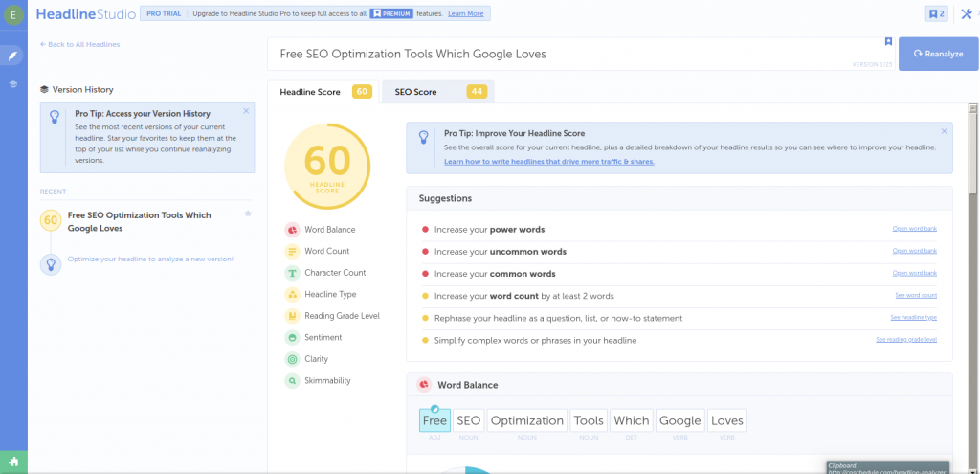The height and width of the screenshot is (474, 980).
Task: Click the Word Balance section header icon
Action: (x=424, y=385)
